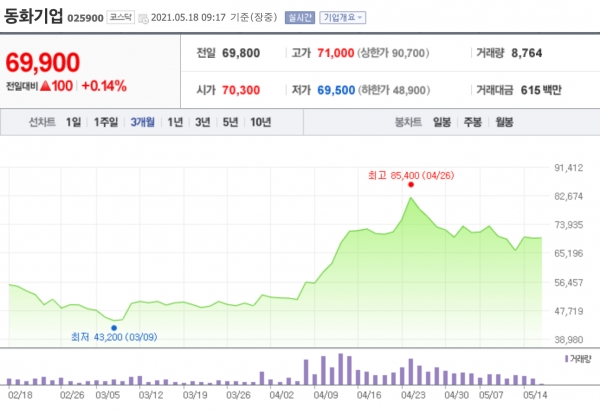Click the 38,980 price axis label
600x414 pixels.
point(569,340)
